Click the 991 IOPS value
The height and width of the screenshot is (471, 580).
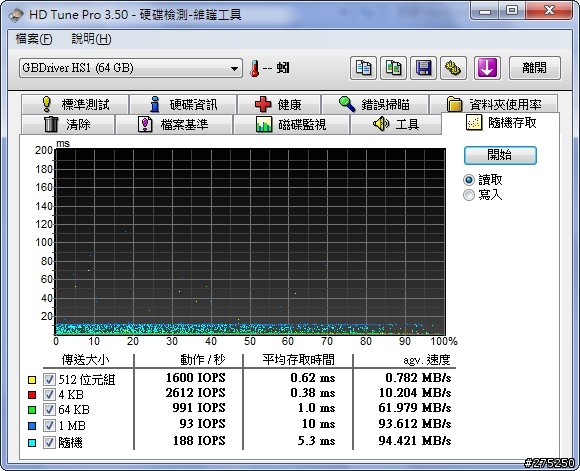pos(199,408)
